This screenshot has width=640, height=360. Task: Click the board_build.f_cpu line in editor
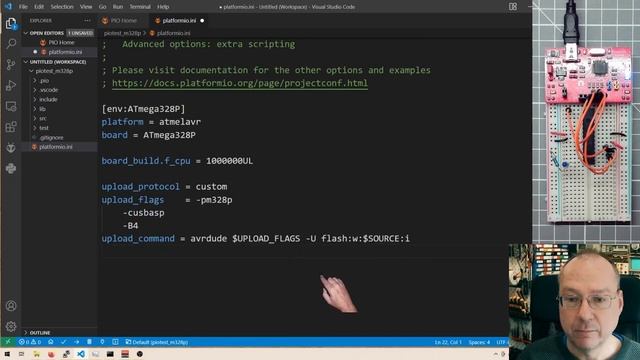tap(177, 161)
